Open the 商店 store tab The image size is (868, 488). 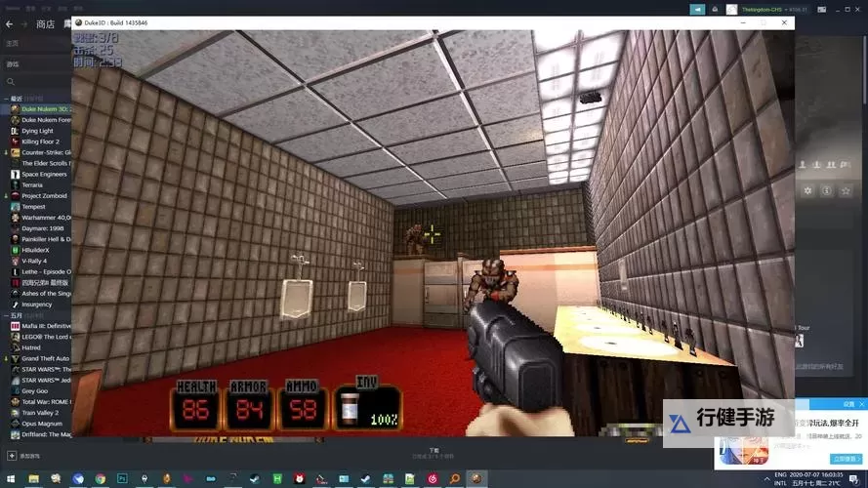coord(45,23)
